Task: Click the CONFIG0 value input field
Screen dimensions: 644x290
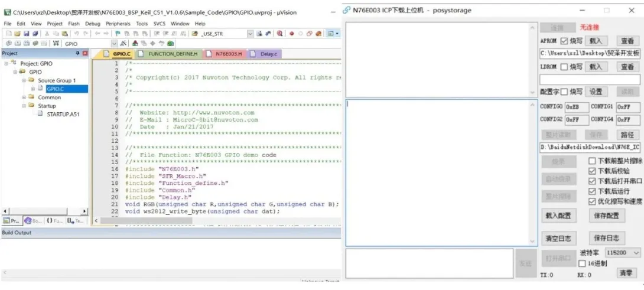Action: pos(576,107)
